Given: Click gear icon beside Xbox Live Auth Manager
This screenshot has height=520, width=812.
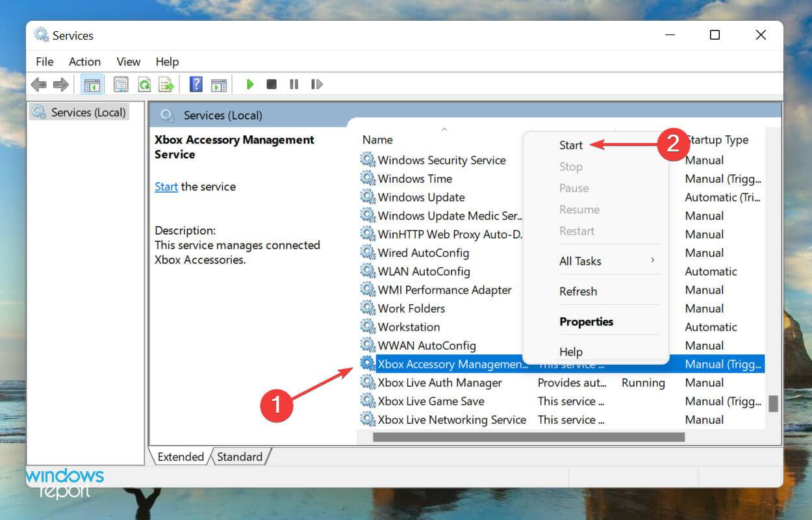Looking at the screenshot, I should [x=368, y=382].
